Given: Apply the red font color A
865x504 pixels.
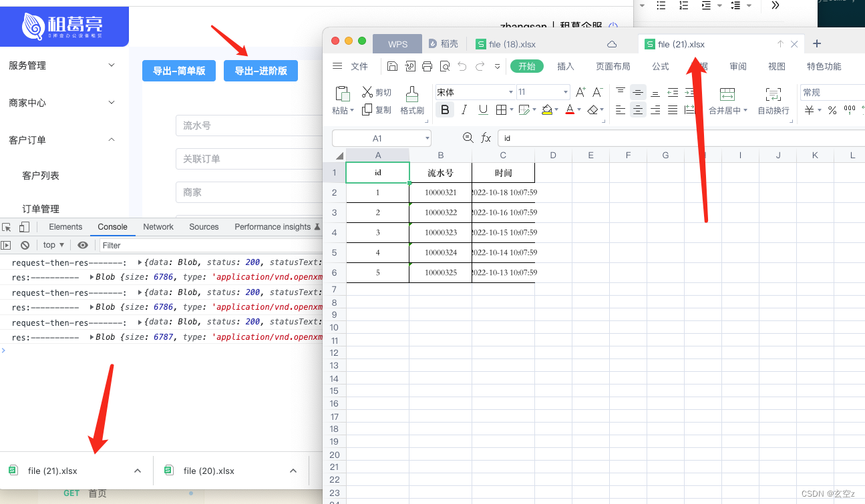Looking at the screenshot, I should [x=570, y=109].
